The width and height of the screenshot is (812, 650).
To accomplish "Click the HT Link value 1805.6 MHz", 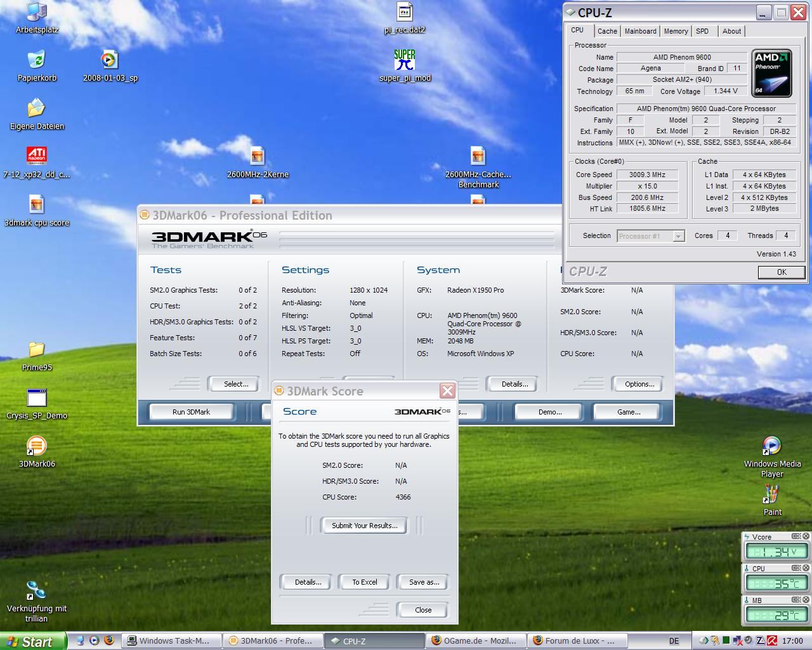I will [647, 208].
